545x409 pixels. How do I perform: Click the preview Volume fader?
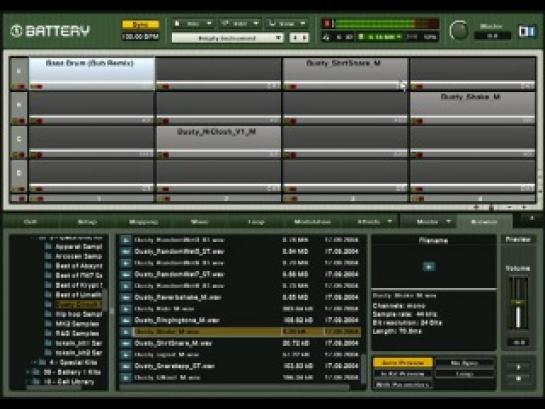pos(518,303)
